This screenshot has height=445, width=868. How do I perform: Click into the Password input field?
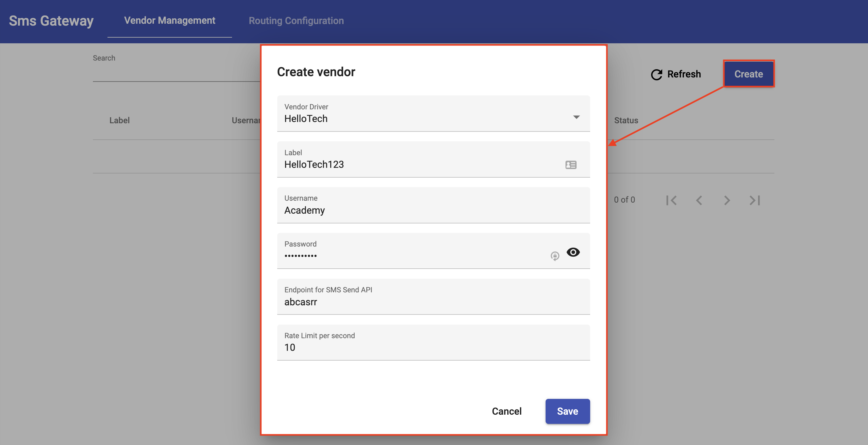pyautogui.click(x=433, y=251)
